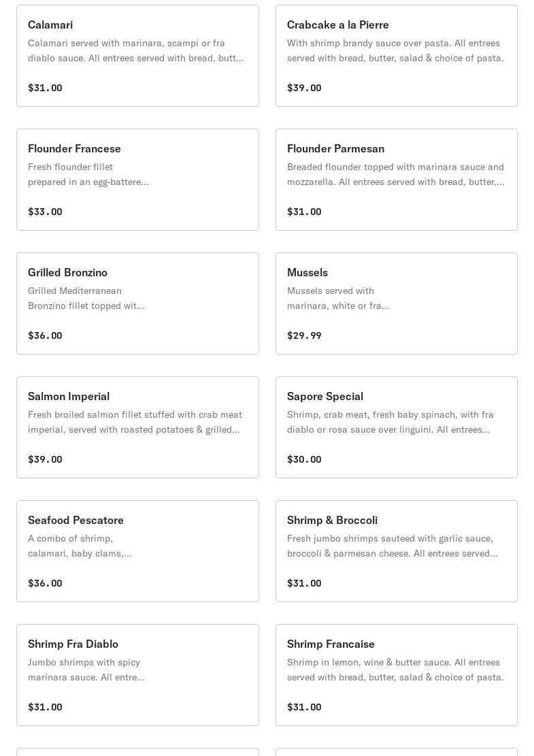The image size is (534, 756).
Task: Open Shrimp & Broccoli item
Action: [x=396, y=551]
